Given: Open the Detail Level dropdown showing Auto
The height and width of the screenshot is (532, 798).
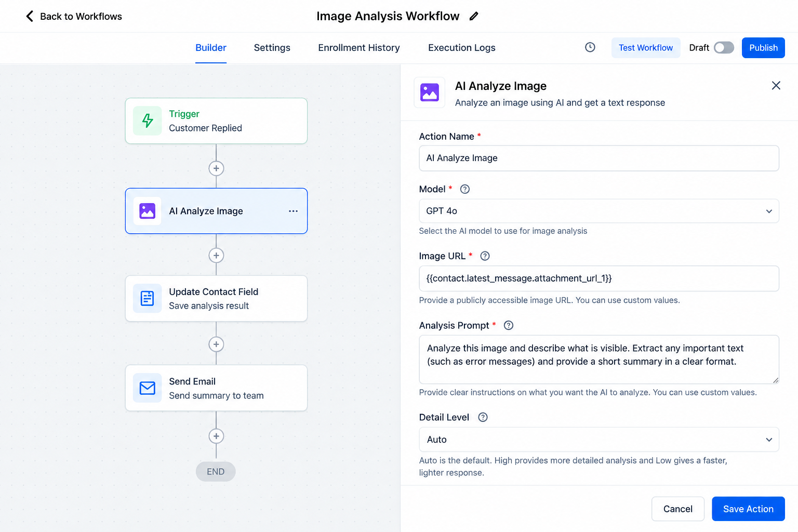Looking at the screenshot, I should pyautogui.click(x=599, y=440).
